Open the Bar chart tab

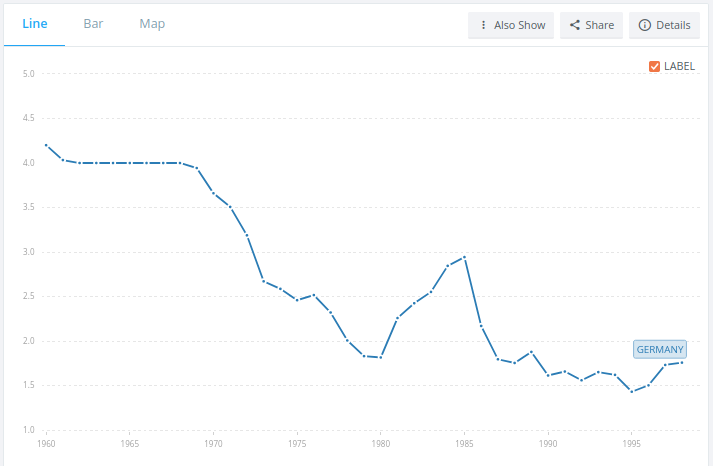[93, 24]
